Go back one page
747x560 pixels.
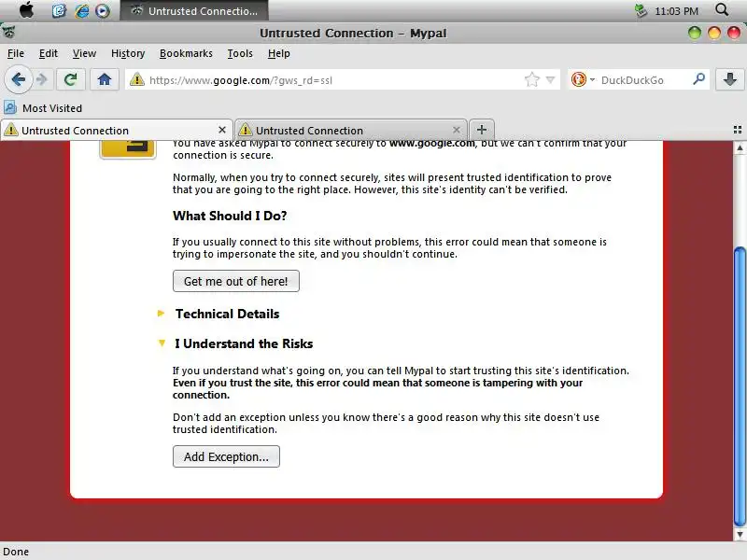(x=18, y=79)
